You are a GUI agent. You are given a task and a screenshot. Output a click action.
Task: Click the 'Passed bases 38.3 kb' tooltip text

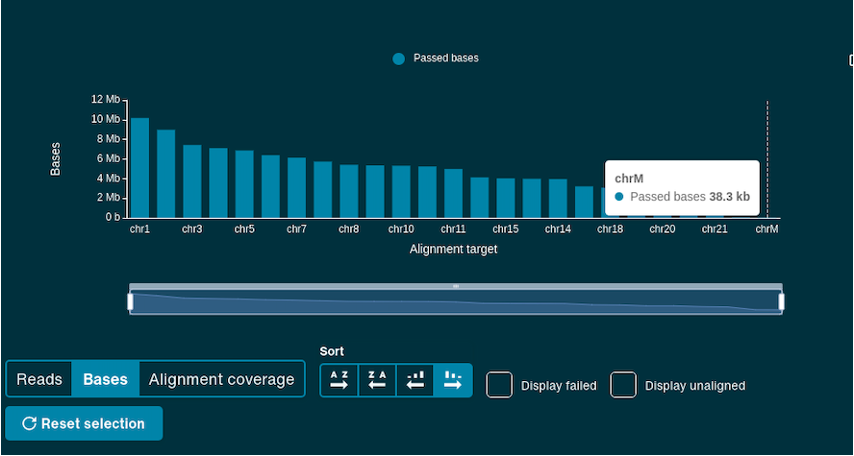tap(690, 197)
